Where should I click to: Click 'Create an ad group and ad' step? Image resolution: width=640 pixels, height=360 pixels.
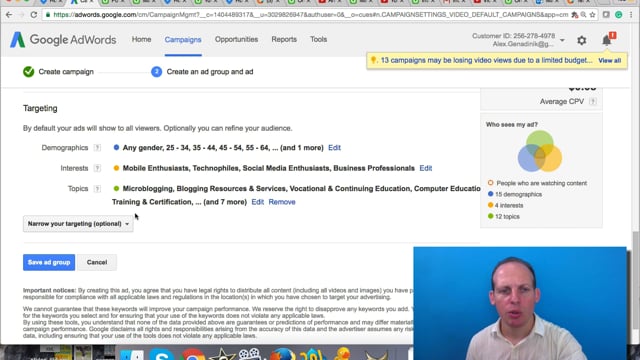tap(210, 72)
